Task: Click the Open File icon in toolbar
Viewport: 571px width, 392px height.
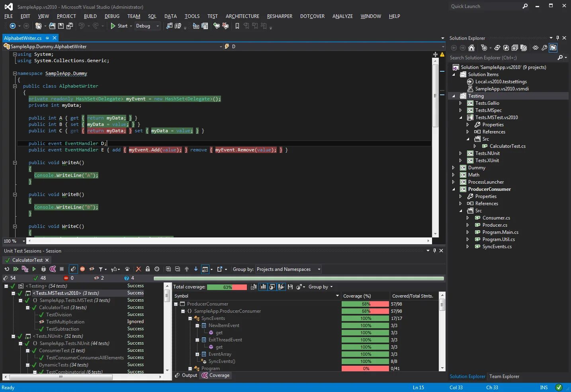Action: tap(52, 26)
